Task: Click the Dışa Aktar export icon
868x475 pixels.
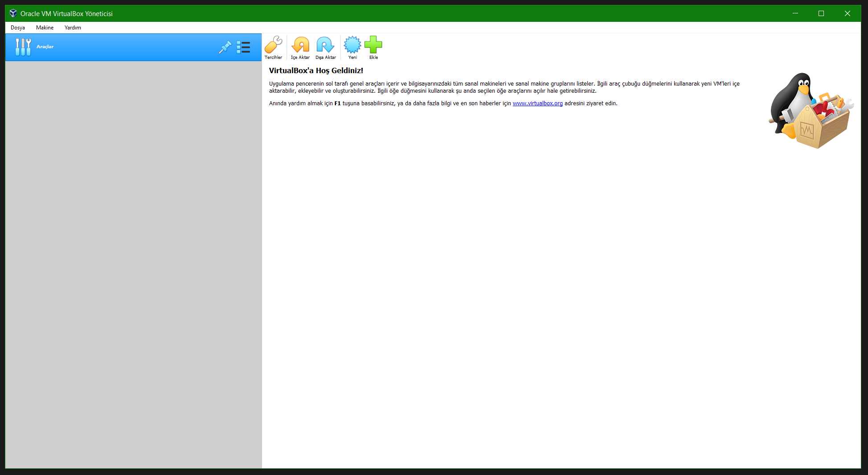Action: click(x=326, y=47)
